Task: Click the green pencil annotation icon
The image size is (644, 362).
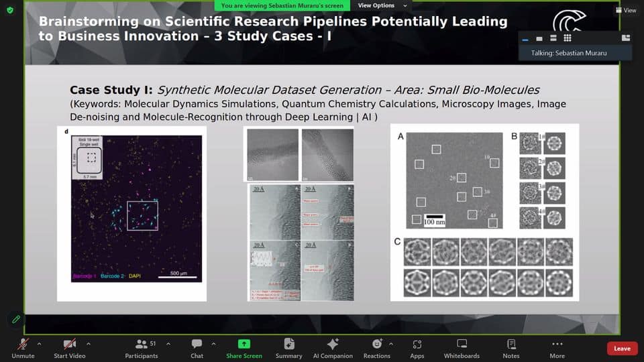Action: (x=16, y=319)
